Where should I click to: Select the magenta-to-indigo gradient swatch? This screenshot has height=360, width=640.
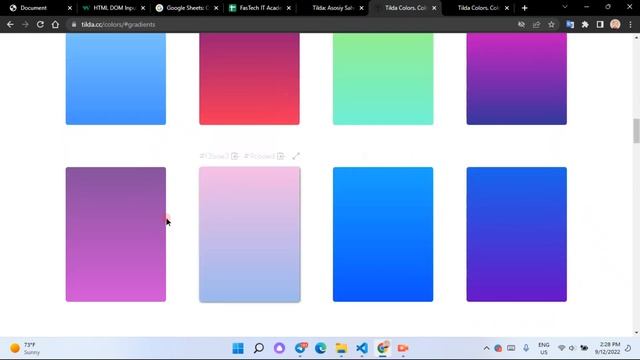coord(517,79)
